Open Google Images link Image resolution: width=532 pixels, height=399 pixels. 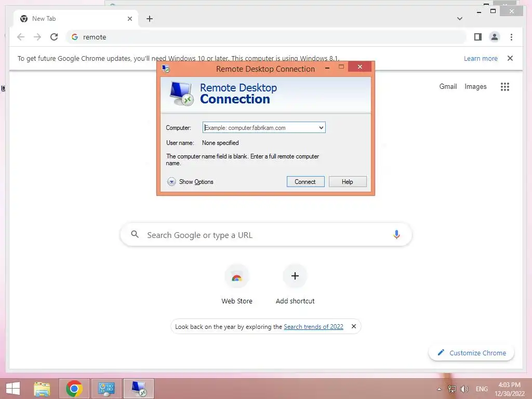coord(475,87)
